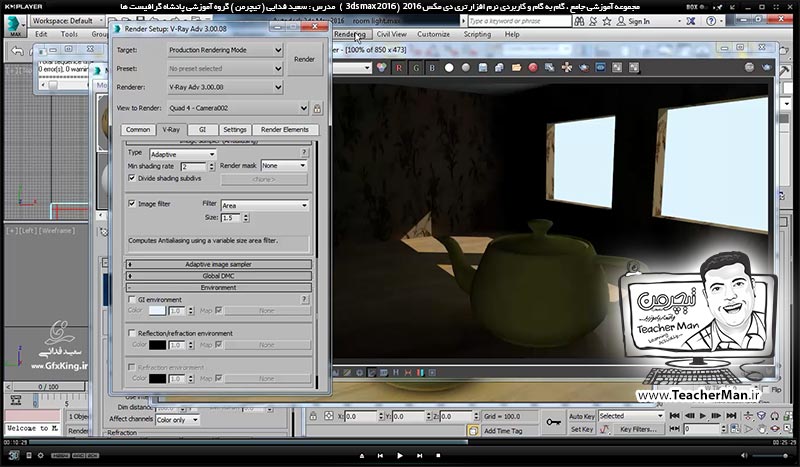Image resolution: width=800 pixels, height=467 pixels.
Task: Click the undo arrow in main toolbar
Action: click(x=18, y=51)
